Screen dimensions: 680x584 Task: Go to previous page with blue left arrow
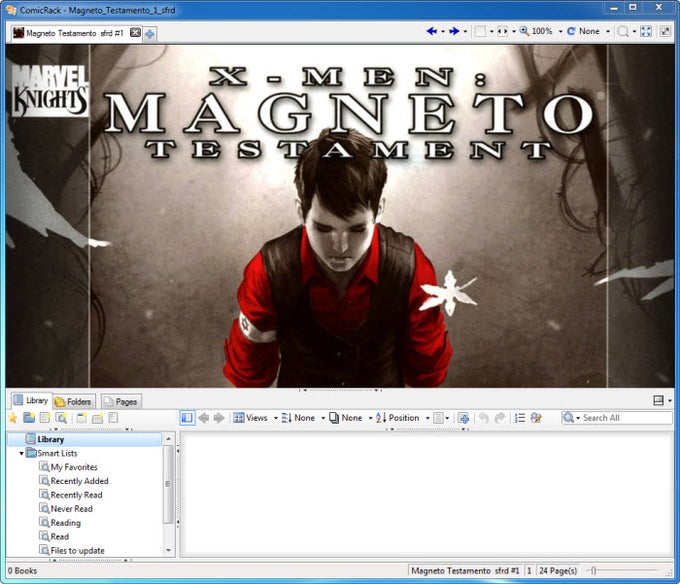[432, 31]
